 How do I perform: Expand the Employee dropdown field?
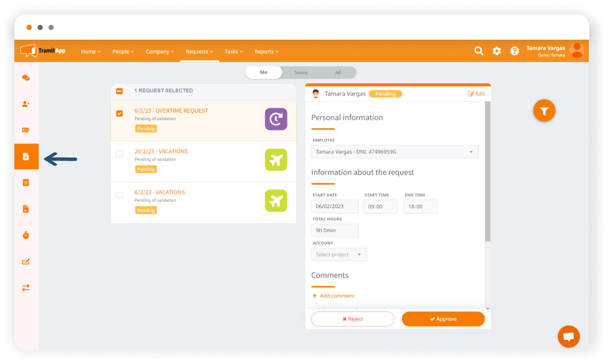[395, 152]
